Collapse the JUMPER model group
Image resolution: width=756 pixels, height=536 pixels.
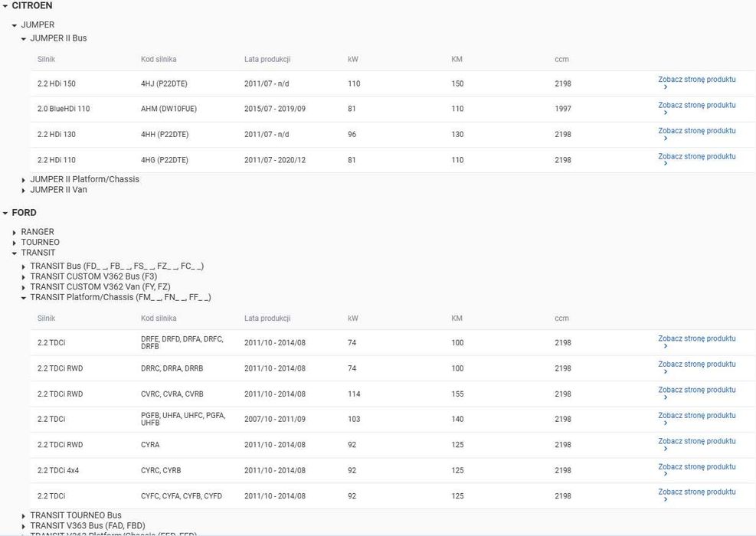click(x=15, y=25)
